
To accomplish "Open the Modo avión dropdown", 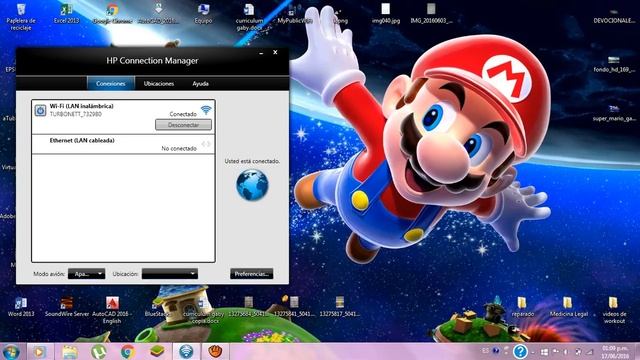I will [x=87, y=274].
